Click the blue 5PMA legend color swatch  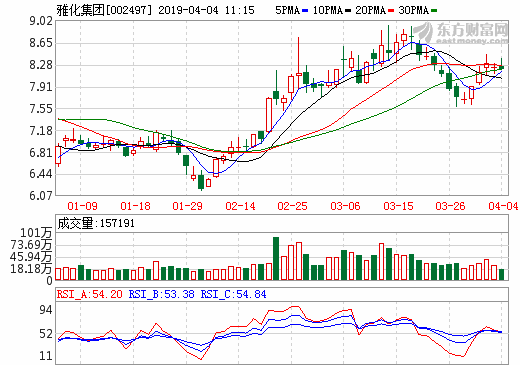click(x=305, y=11)
